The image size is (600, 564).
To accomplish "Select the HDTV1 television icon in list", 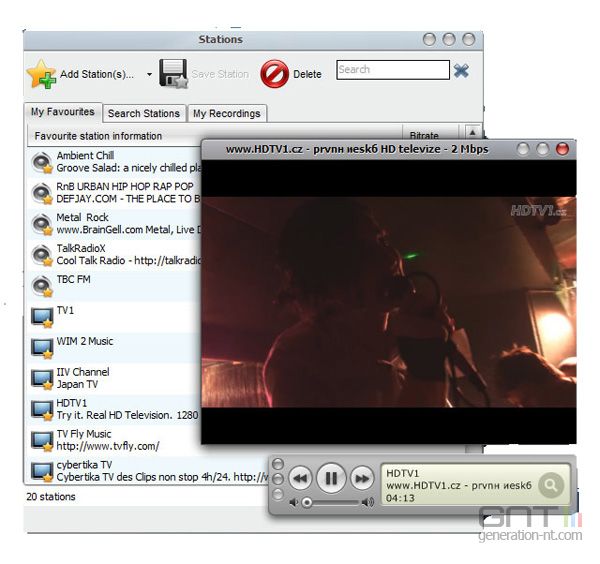I will tap(42, 411).
